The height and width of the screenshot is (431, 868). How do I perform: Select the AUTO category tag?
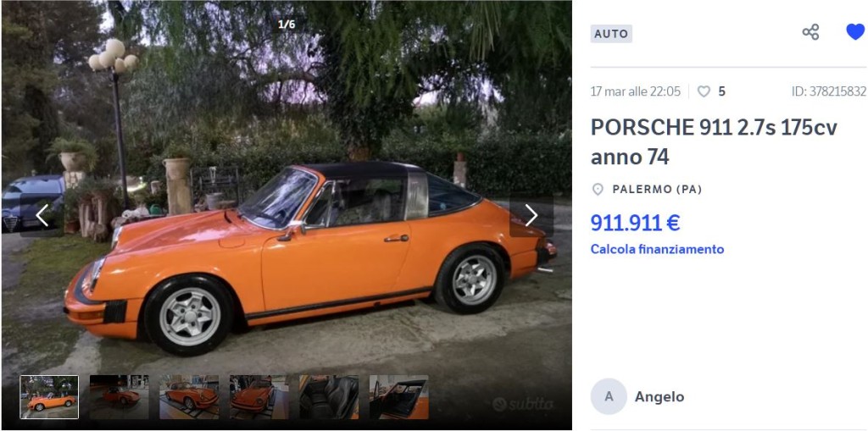click(x=611, y=34)
